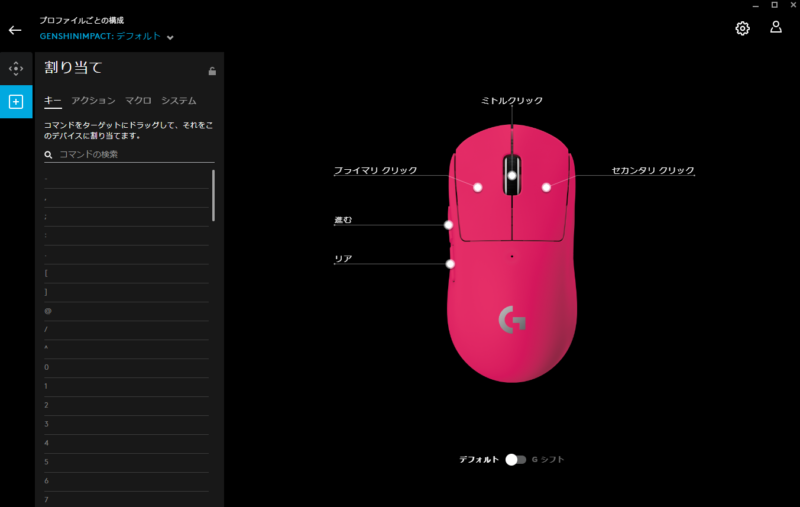Click the secondary click dot on mouse
The image size is (800, 507).
(x=546, y=188)
